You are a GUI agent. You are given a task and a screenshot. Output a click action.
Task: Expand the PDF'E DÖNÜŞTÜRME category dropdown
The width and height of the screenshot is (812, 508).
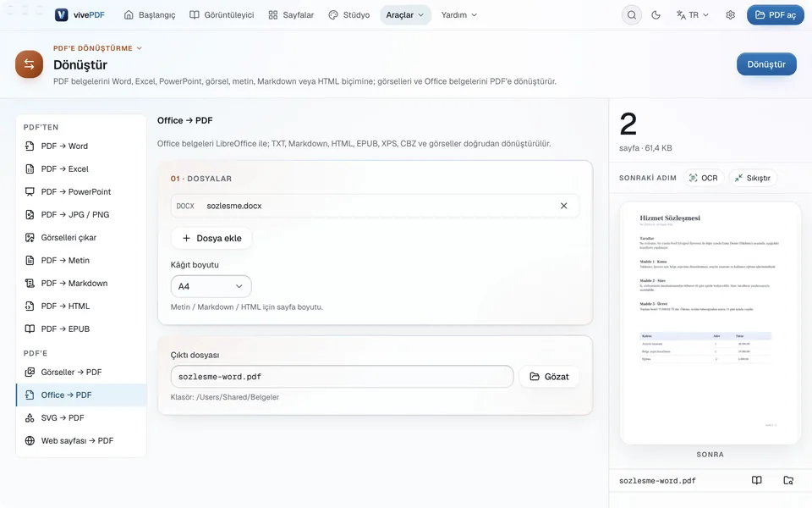pos(97,48)
